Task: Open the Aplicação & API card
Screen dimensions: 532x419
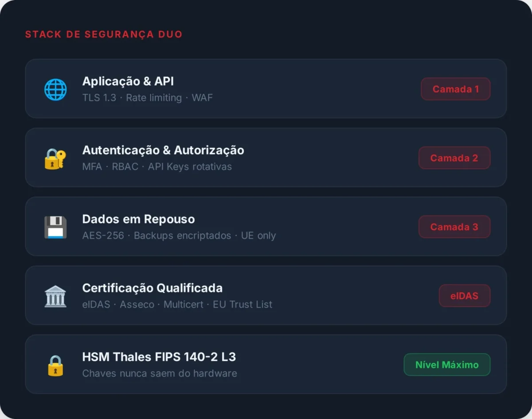Action: tap(266, 89)
